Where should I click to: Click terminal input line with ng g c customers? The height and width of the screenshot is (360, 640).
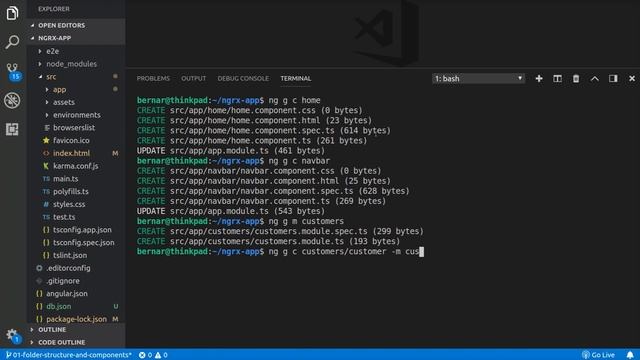(x=280, y=251)
